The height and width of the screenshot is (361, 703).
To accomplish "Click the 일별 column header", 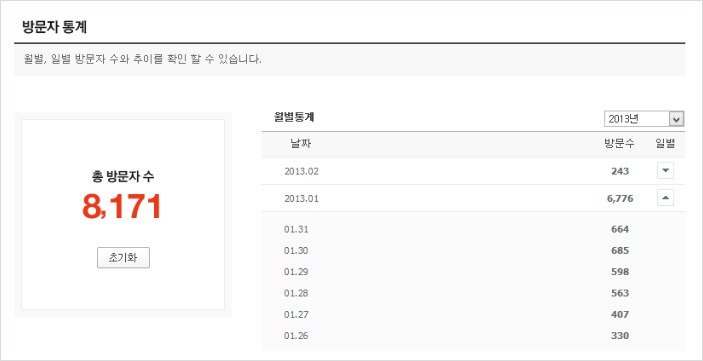I will tap(665, 144).
